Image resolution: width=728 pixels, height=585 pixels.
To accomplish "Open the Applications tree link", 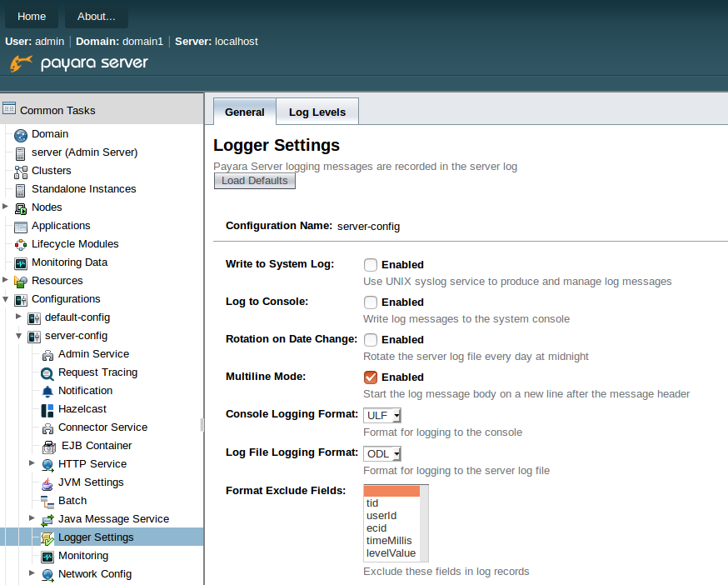I will [x=61, y=225].
